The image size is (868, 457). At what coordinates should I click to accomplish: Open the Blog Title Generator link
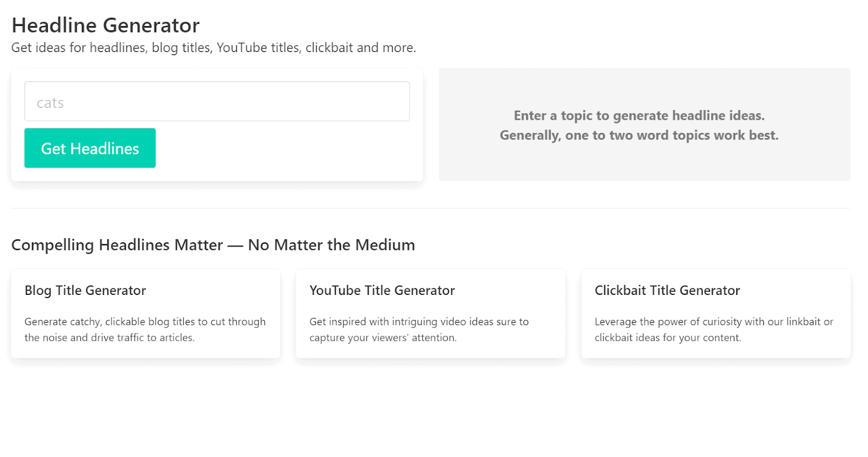(x=85, y=291)
